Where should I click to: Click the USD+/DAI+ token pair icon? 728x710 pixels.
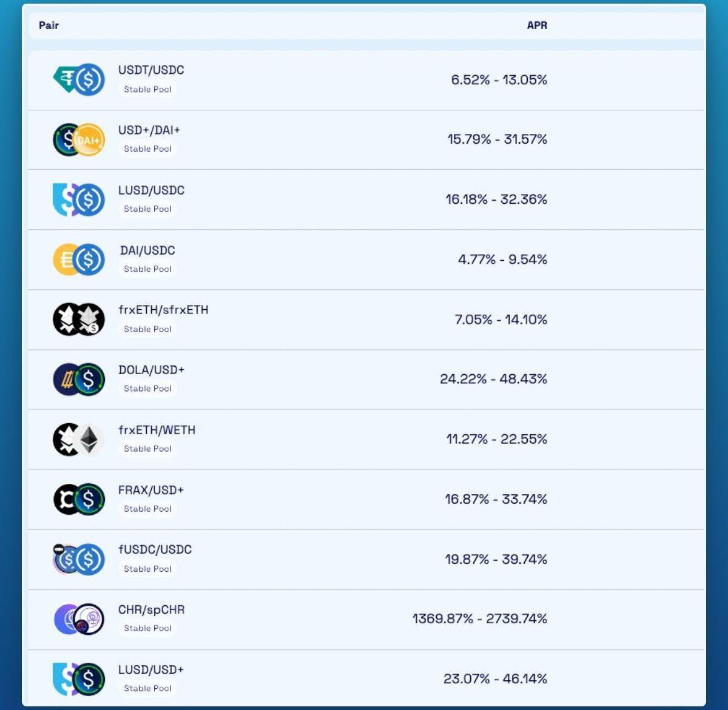79,139
